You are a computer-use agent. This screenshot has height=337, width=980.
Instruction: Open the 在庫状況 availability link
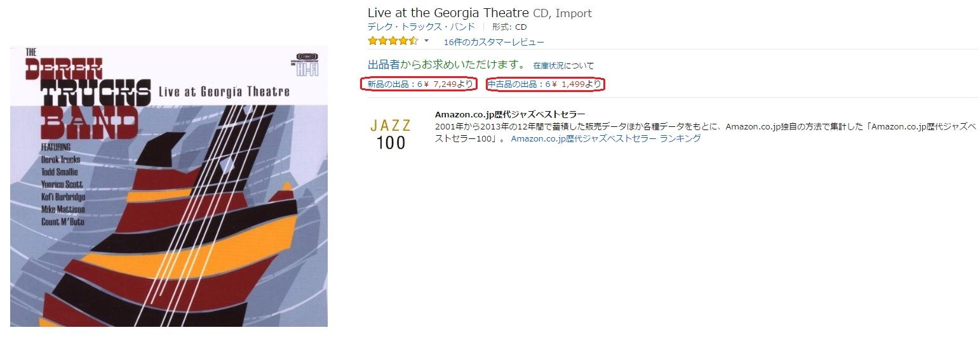click(x=549, y=65)
